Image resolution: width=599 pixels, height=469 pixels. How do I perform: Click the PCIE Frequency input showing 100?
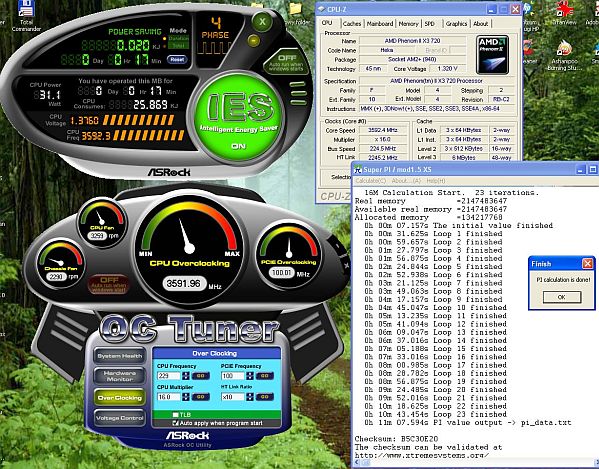pos(232,376)
